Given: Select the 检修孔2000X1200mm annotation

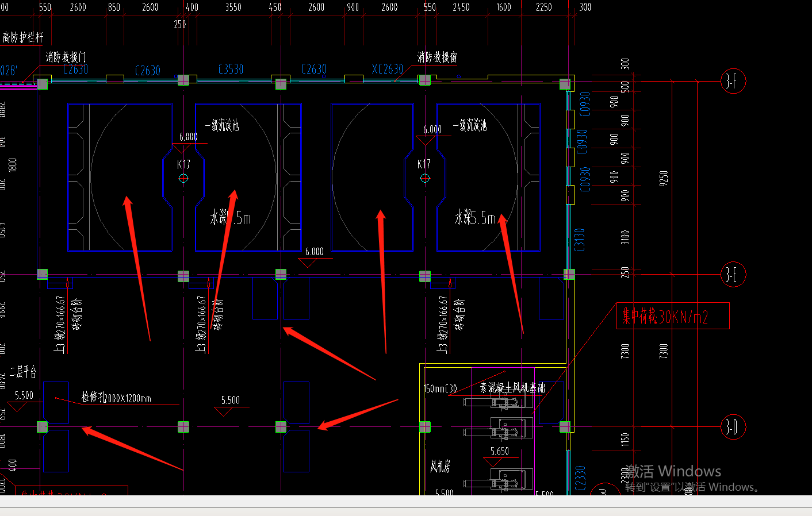Looking at the screenshot, I should pos(116,398).
